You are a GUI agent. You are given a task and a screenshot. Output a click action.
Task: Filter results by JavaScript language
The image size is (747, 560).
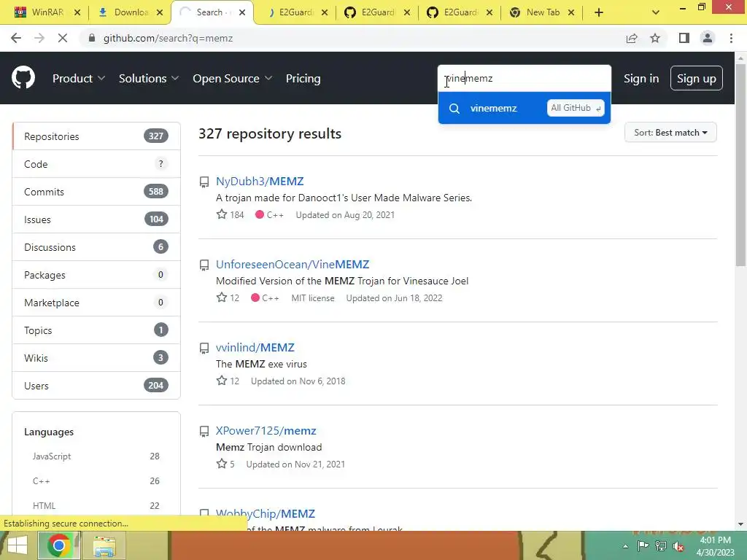pyautogui.click(x=96, y=456)
